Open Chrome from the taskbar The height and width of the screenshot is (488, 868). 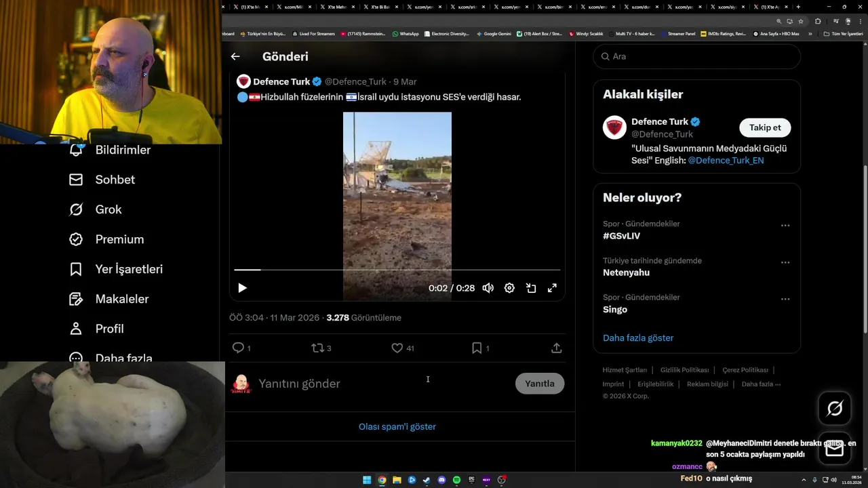382,480
